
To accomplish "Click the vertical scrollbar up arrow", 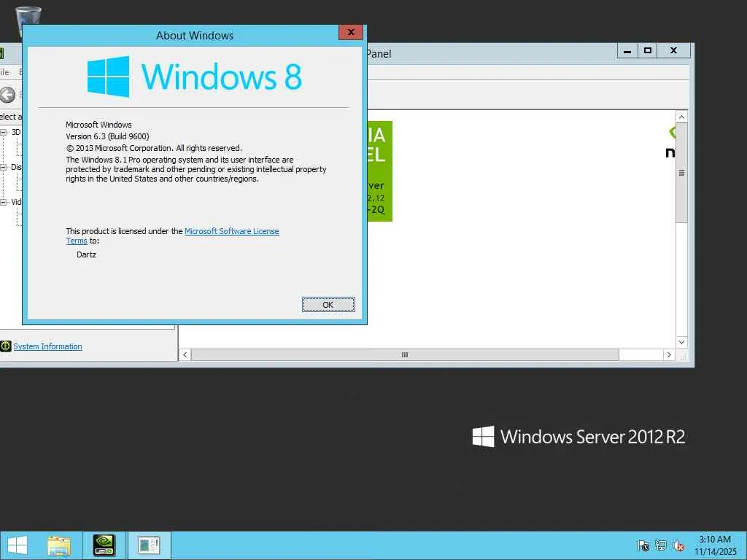I will coord(682,117).
